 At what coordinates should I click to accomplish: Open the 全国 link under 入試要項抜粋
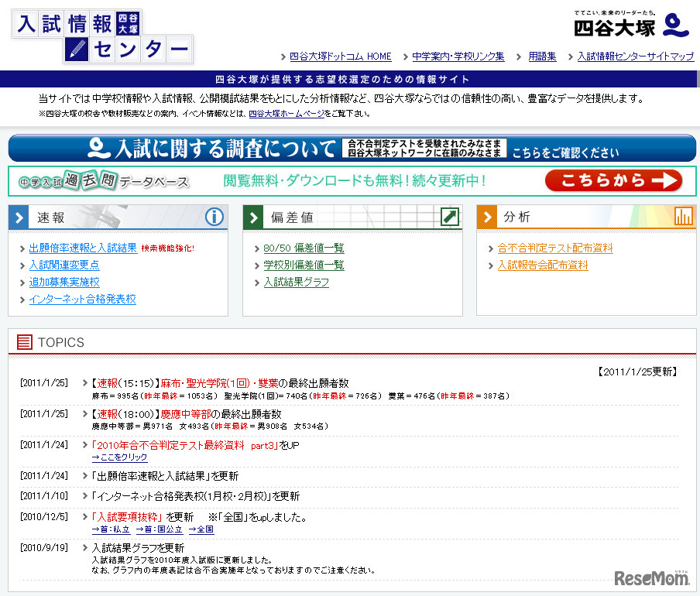coord(201,529)
